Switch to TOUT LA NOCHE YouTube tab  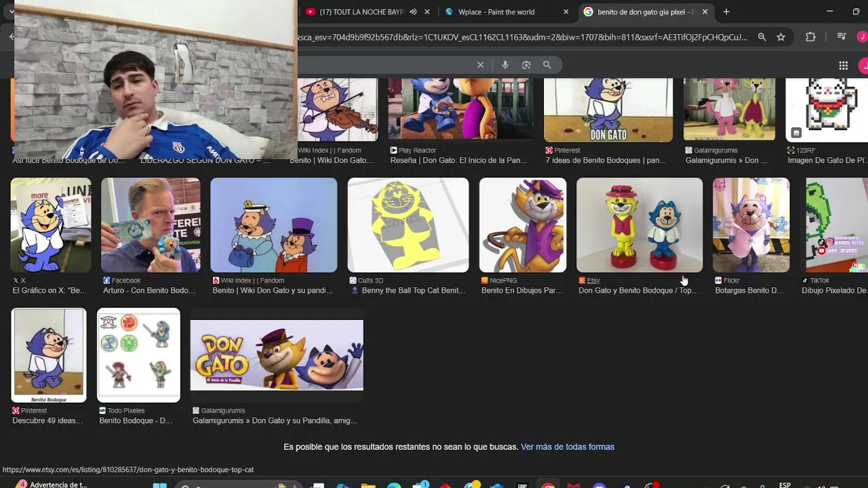click(x=361, y=12)
